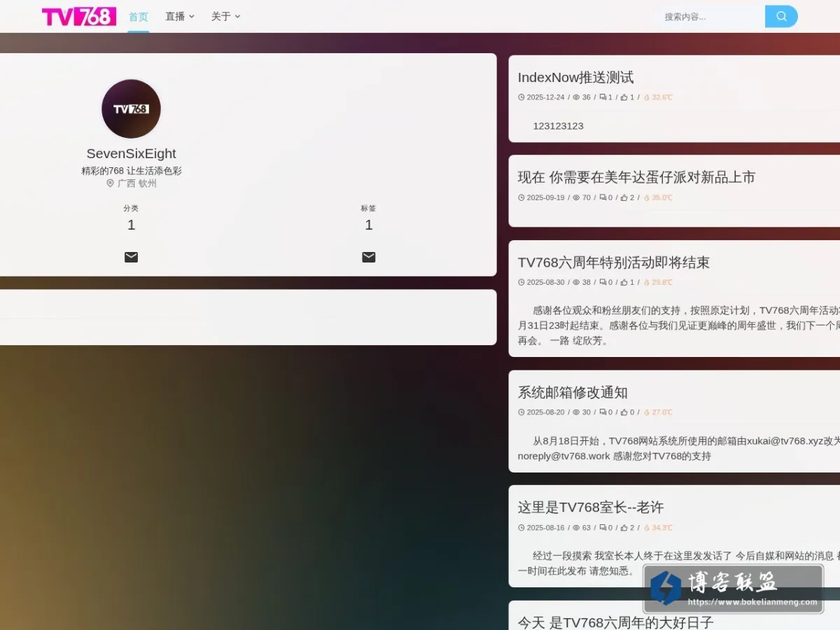This screenshot has height=630, width=840.
Task: Click like thumb icon on IndexNow post
Action: tap(624, 97)
